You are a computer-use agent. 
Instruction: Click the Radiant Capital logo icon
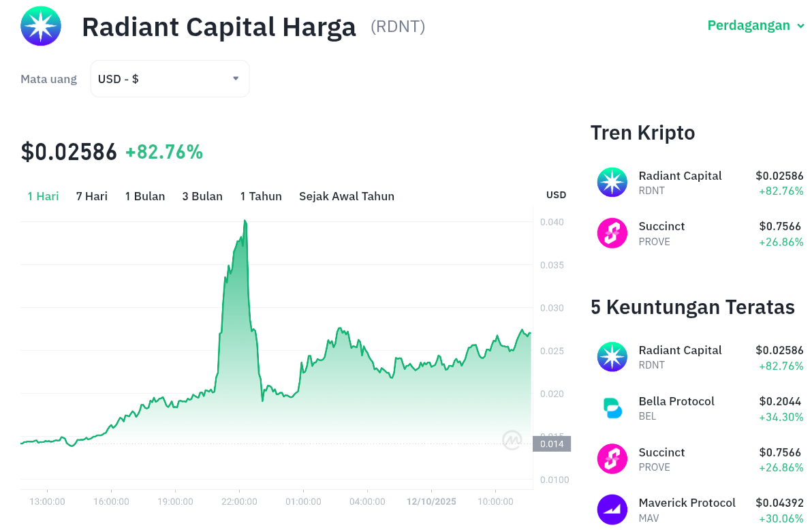click(x=41, y=26)
